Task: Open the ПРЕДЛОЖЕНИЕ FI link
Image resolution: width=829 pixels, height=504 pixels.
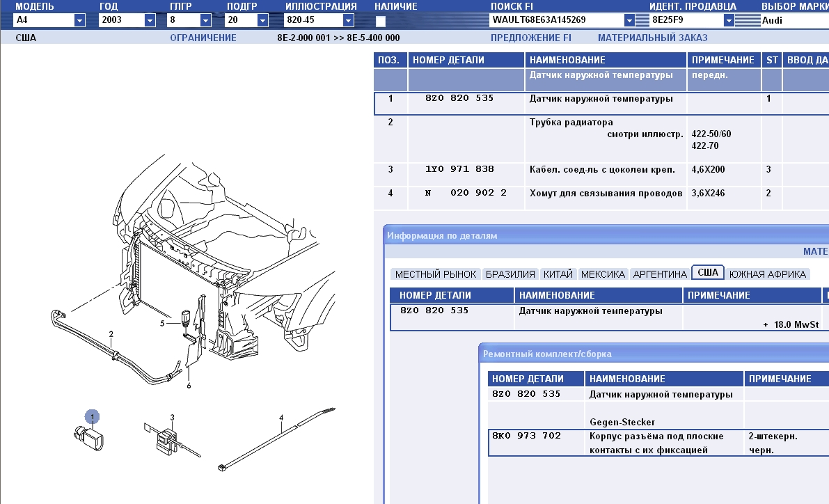Action: (531, 38)
